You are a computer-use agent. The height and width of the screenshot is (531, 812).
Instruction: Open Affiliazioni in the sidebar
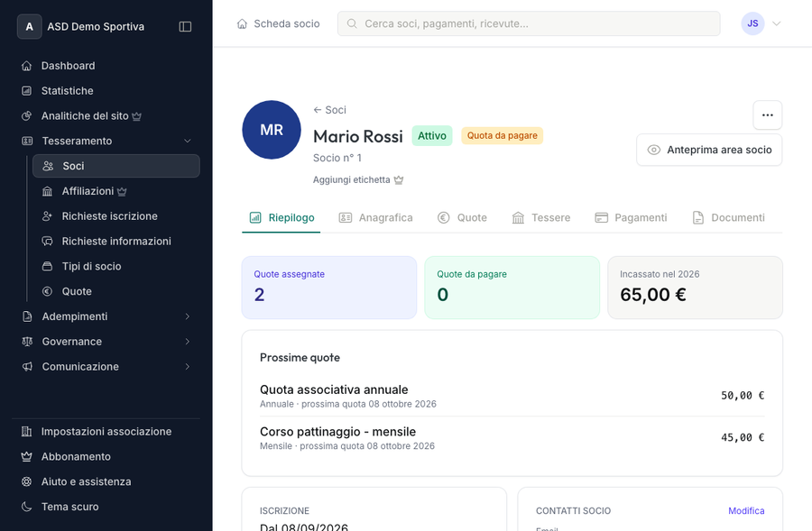[116, 191]
